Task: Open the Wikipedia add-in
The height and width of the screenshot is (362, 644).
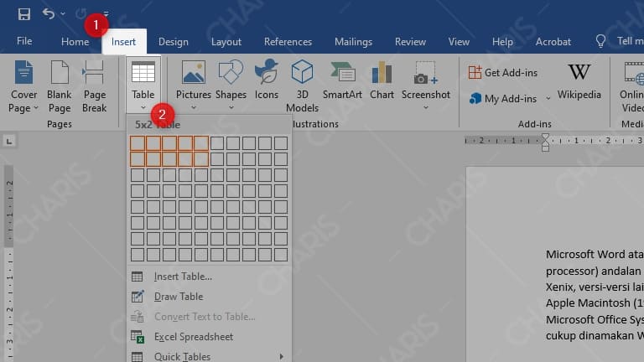Action: 579,81
